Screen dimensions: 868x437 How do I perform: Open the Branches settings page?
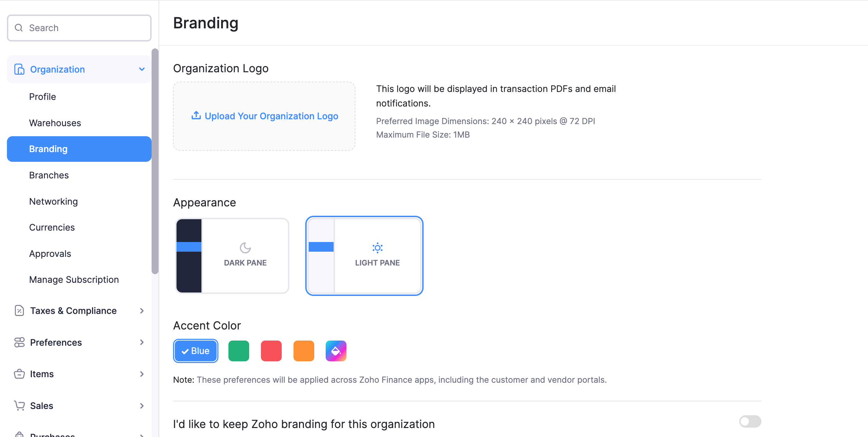coord(48,175)
